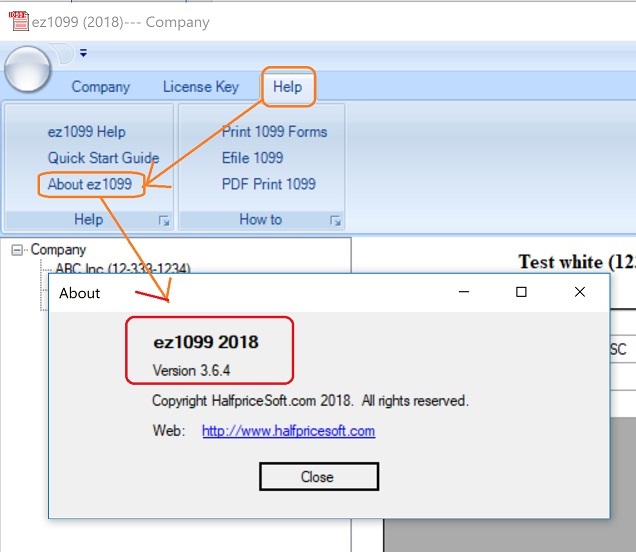Click the Help group dialog launcher icon
Viewport: 636px width, 552px height.
tap(164, 221)
